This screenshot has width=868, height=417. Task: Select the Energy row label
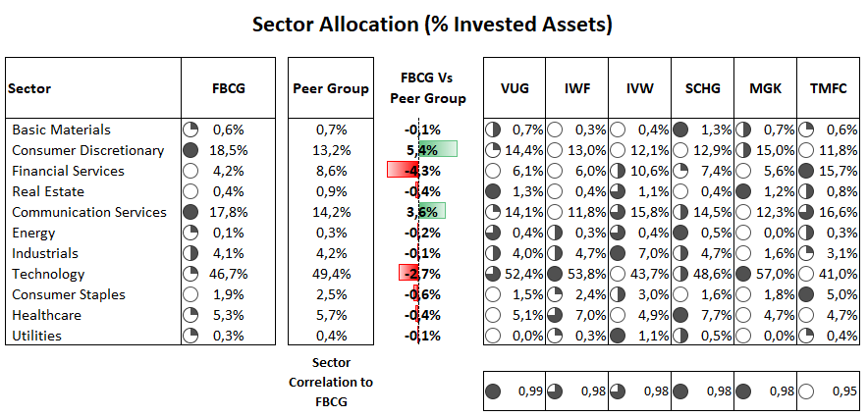[33, 233]
